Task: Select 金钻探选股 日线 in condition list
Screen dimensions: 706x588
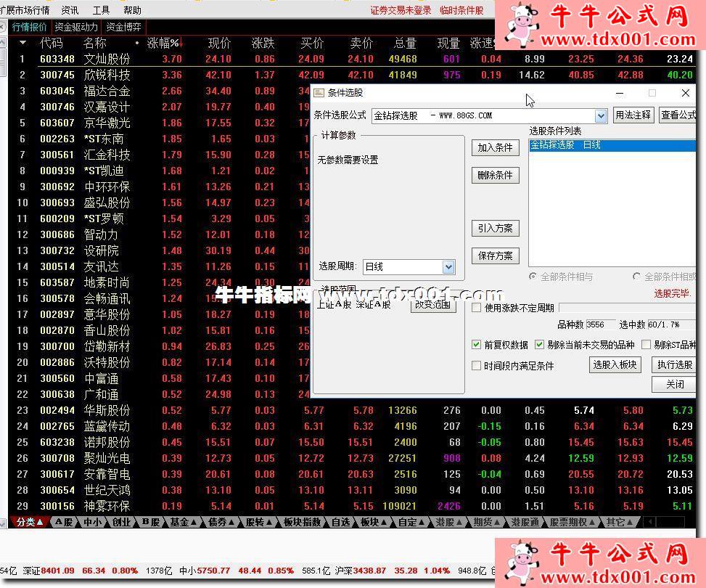Action: 612,145
